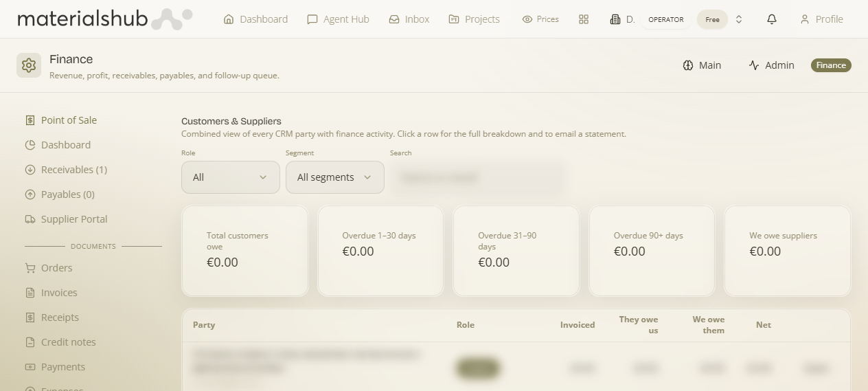Switch to the Admin tab
This screenshot has height=391, width=868.
[771, 65]
